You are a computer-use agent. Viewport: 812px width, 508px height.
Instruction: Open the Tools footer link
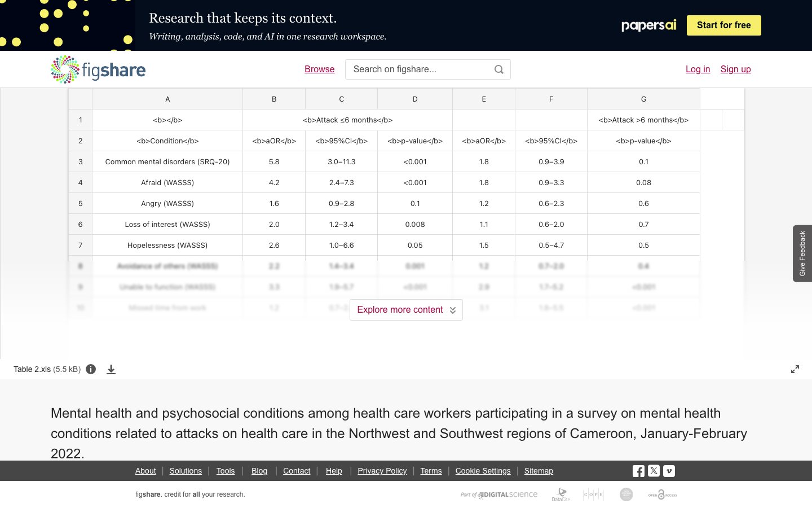[226, 471]
